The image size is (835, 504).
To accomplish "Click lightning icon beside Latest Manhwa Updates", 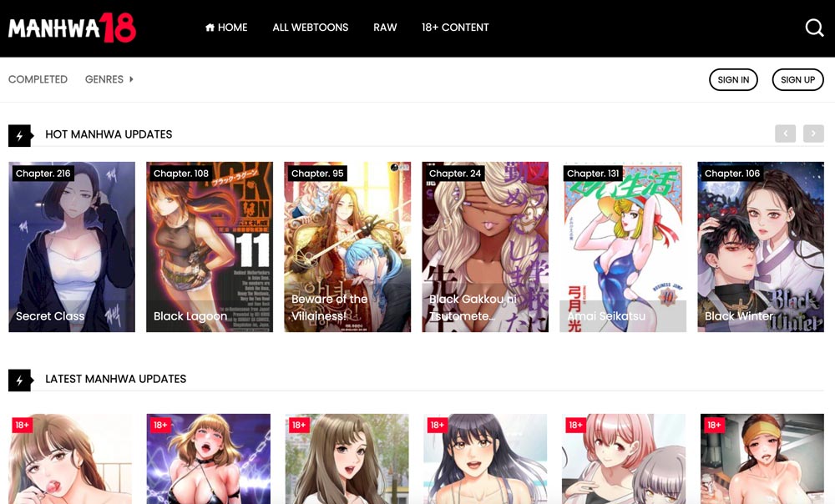I will coord(19,380).
